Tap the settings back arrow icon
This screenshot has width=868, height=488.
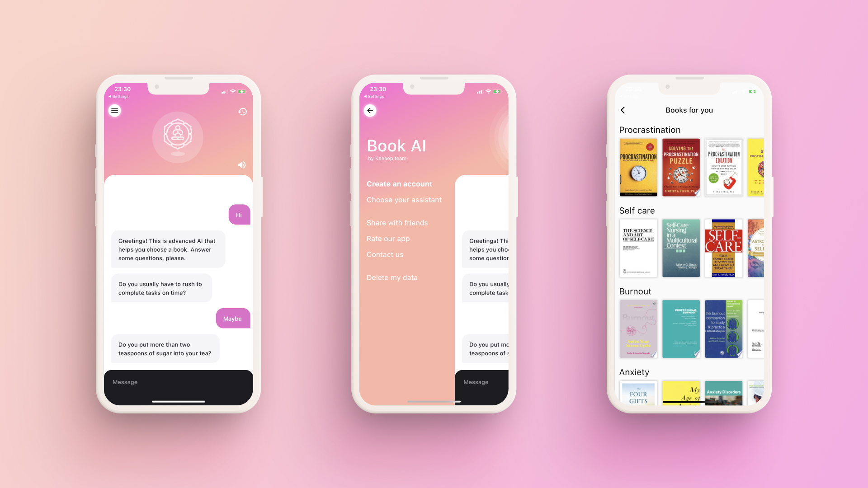pos(370,110)
